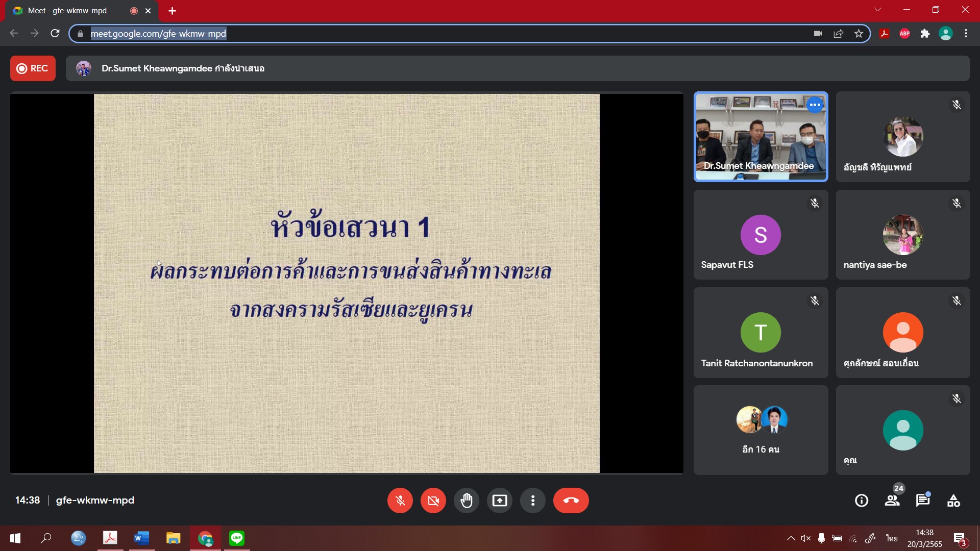Toggle the camera off button
The height and width of the screenshot is (551, 980).
(x=433, y=500)
